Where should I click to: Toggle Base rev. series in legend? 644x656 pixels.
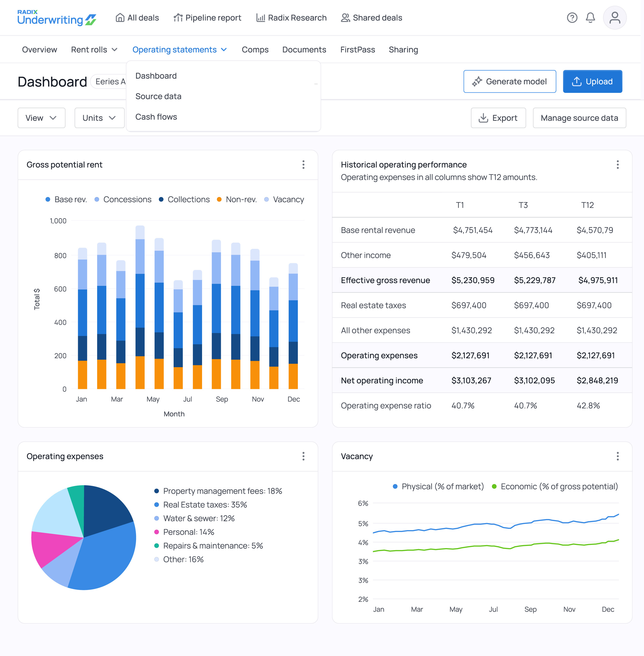[x=66, y=199]
